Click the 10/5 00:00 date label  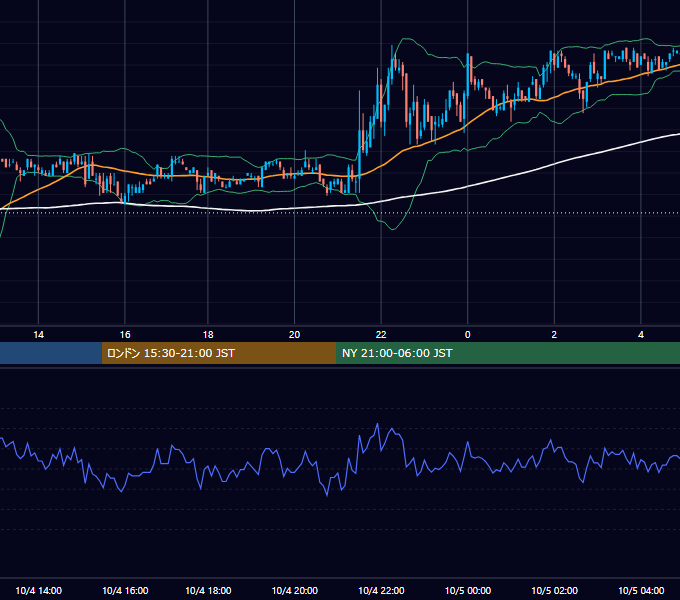tap(468, 590)
